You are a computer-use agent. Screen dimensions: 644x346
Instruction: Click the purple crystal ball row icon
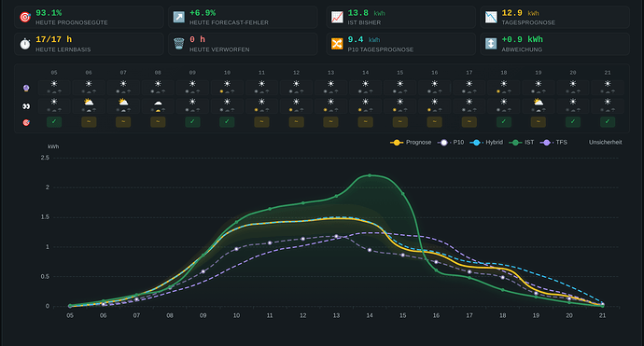pos(26,88)
